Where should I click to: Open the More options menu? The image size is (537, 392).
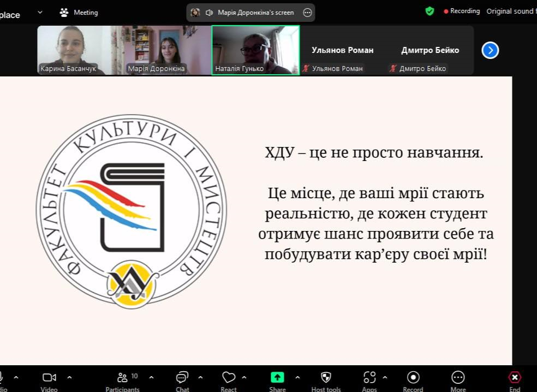(x=458, y=381)
